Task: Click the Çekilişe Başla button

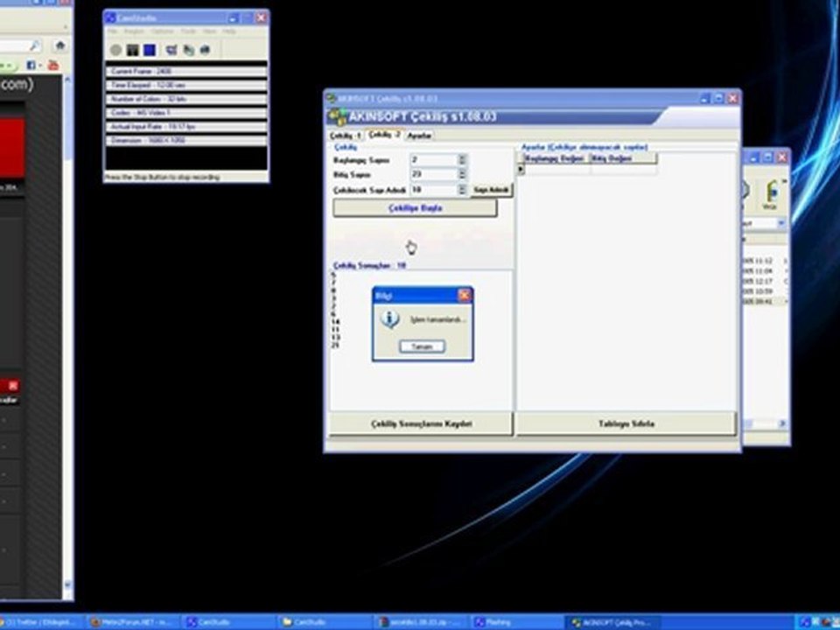Action: (x=415, y=208)
